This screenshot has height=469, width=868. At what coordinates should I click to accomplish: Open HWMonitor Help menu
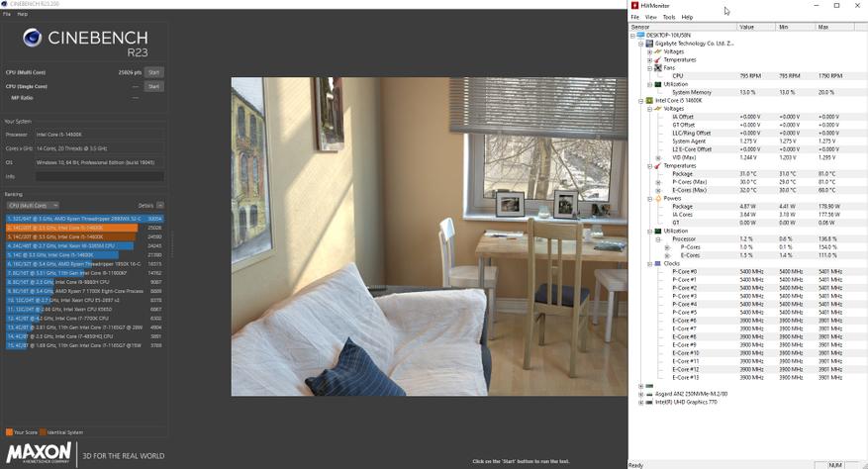(x=687, y=17)
